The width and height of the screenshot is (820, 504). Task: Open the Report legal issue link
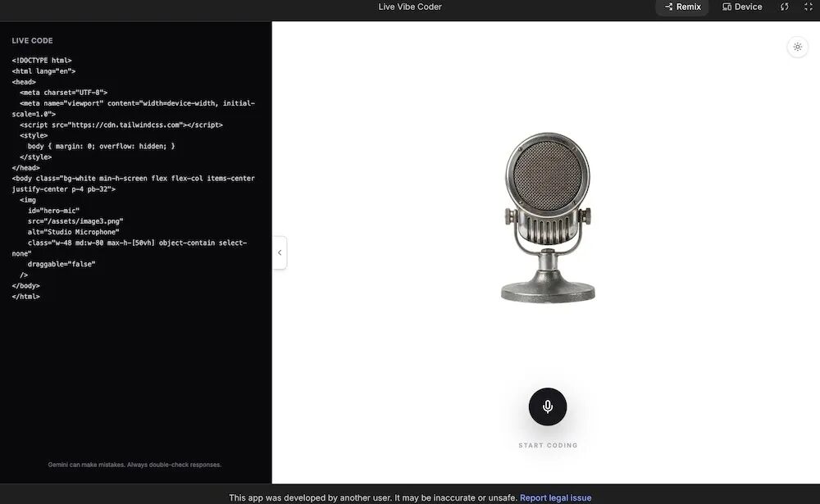pos(556,497)
